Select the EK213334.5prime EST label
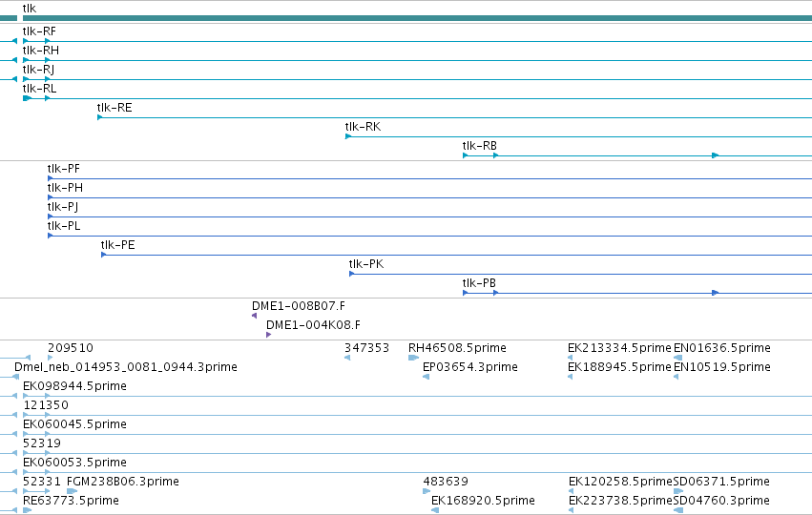 point(619,348)
